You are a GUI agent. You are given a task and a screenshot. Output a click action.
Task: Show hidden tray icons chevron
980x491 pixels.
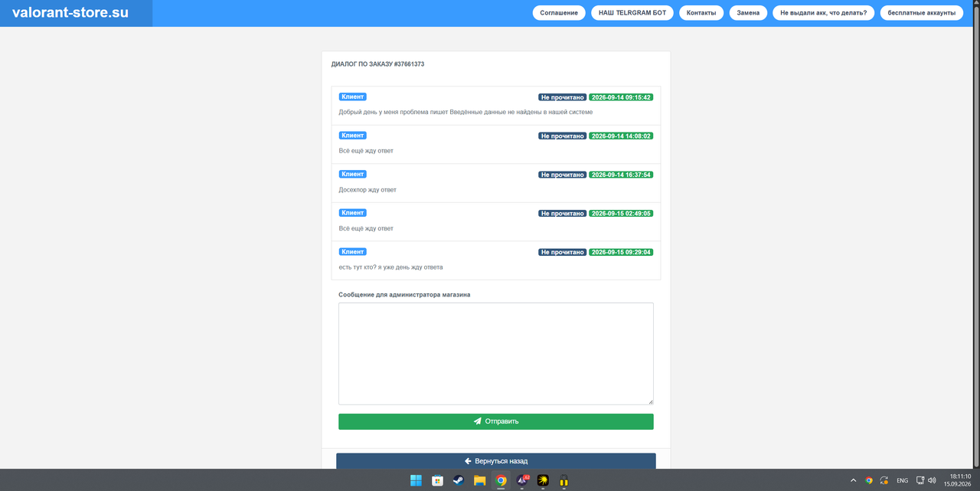854,480
